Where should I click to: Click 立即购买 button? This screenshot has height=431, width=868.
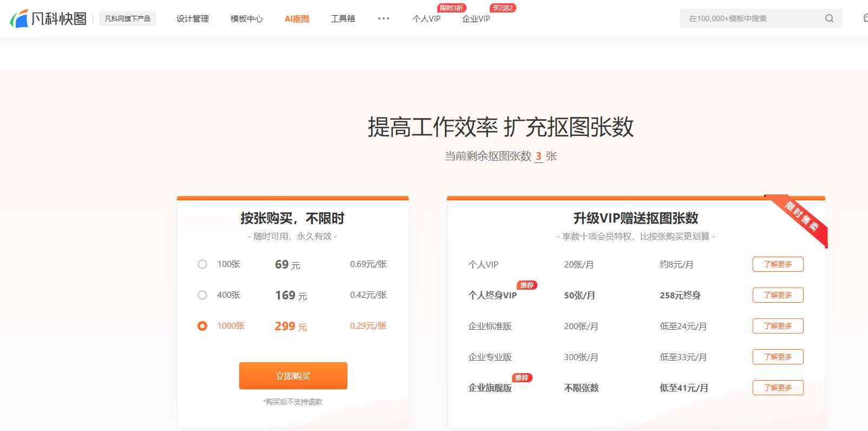coord(293,376)
